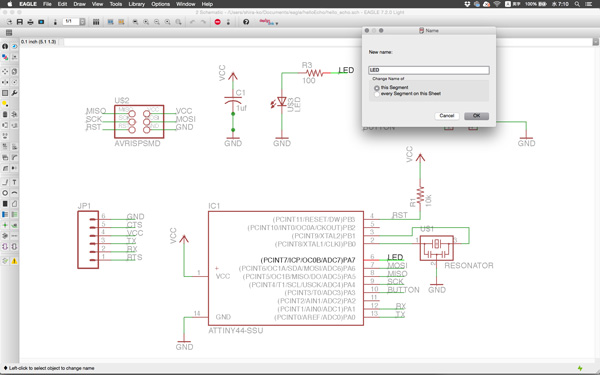Select the Add part tool
This screenshot has height=375, width=600.
click(x=14, y=114)
